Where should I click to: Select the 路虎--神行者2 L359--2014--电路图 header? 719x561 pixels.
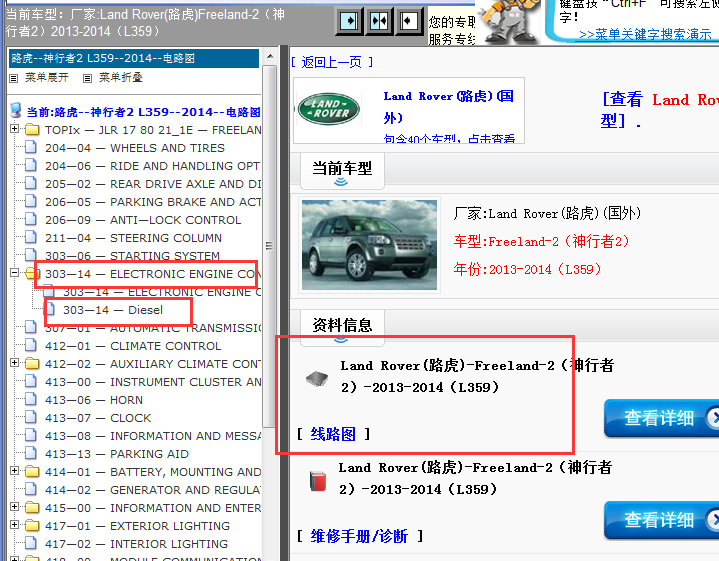coord(134,58)
